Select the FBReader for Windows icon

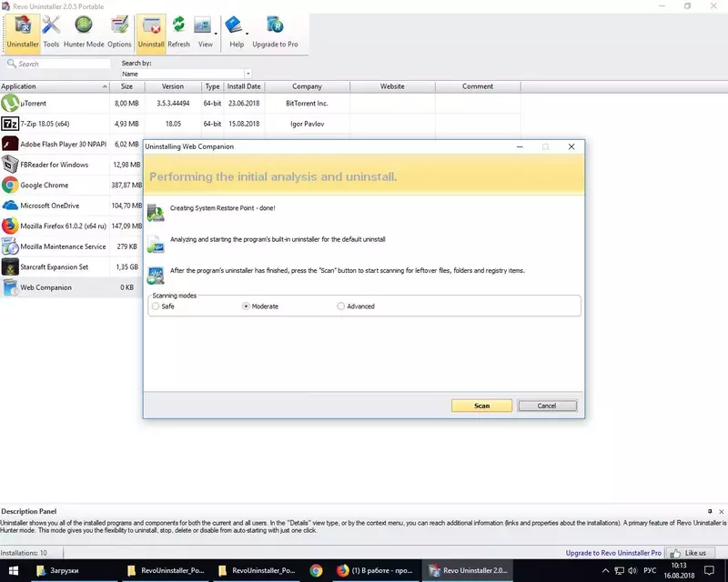pyautogui.click(x=10, y=165)
